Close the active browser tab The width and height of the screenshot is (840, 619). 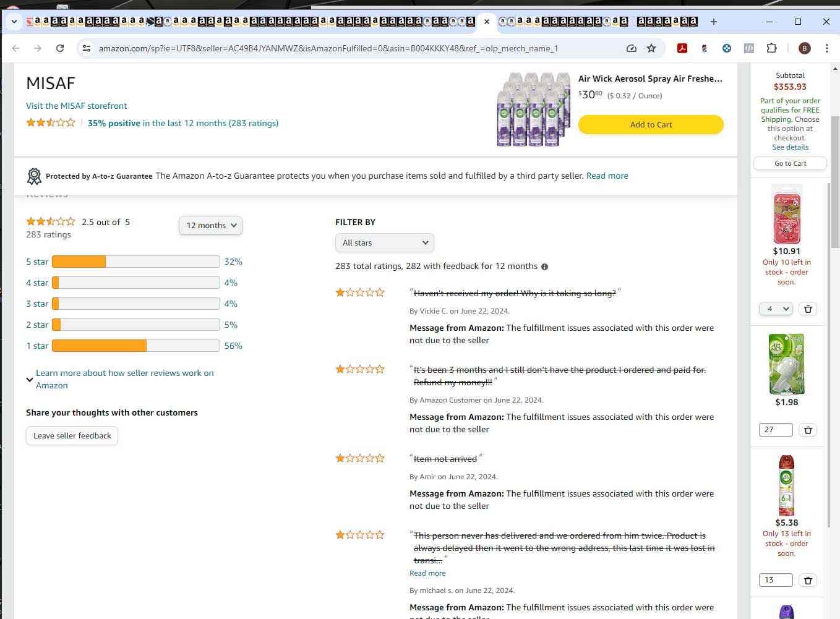[x=487, y=22]
